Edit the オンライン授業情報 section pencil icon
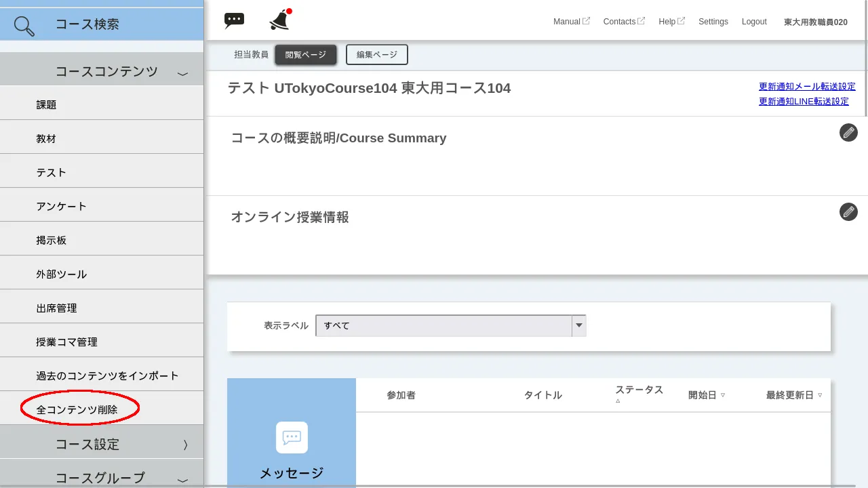868x488 pixels. click(848, 211)
